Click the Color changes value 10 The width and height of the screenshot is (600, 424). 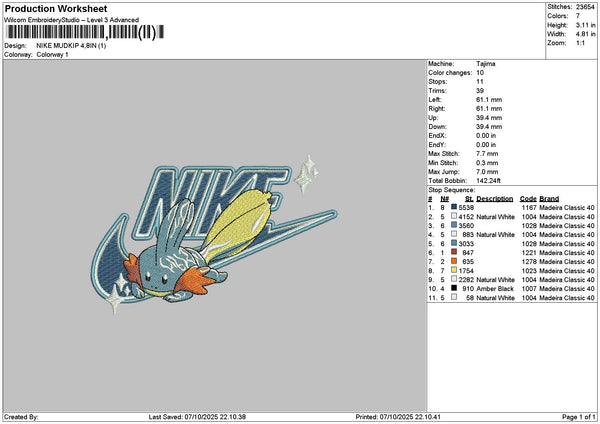click(480, 73)
